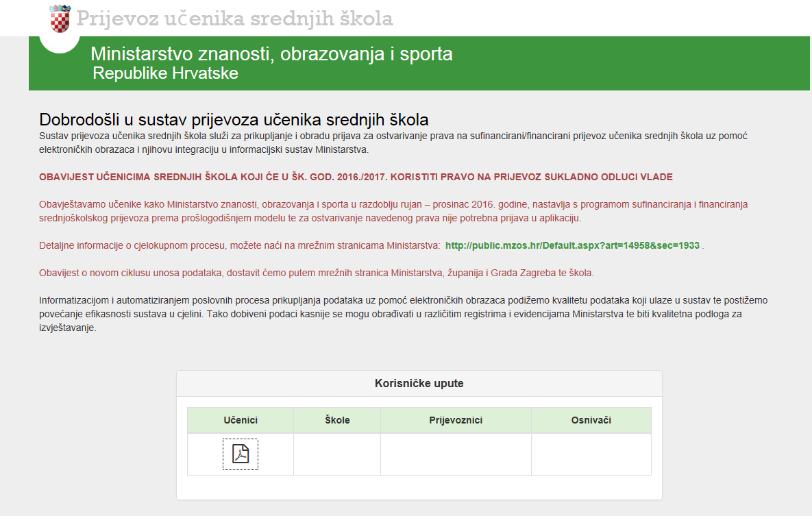The width and height of the screenshot is (812, 516).
Task: Open the public.mzos.hr Default.aspx link
Action: click(572, 245)
